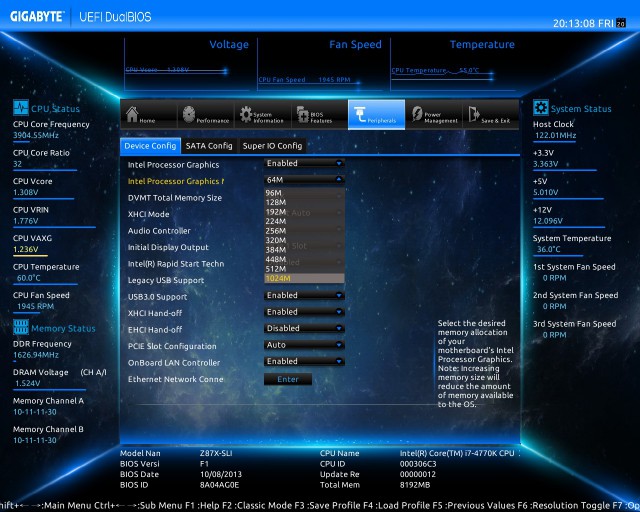Select the Peripherals icon
The height and width of the screenshot is (512, 640).
point(360,114)
